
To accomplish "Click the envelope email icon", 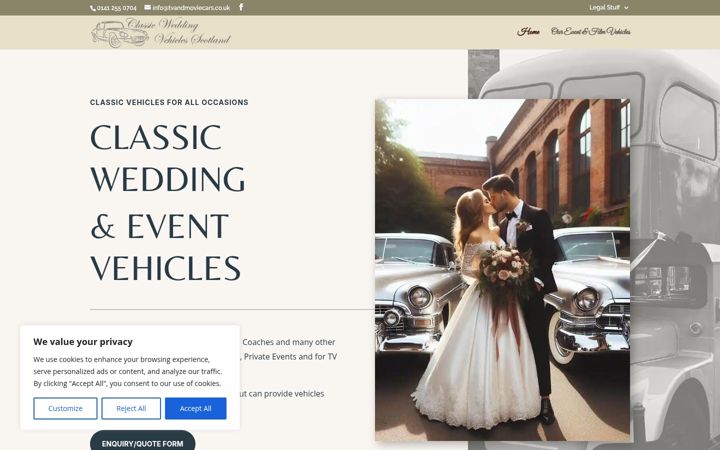I will (147, 7).
